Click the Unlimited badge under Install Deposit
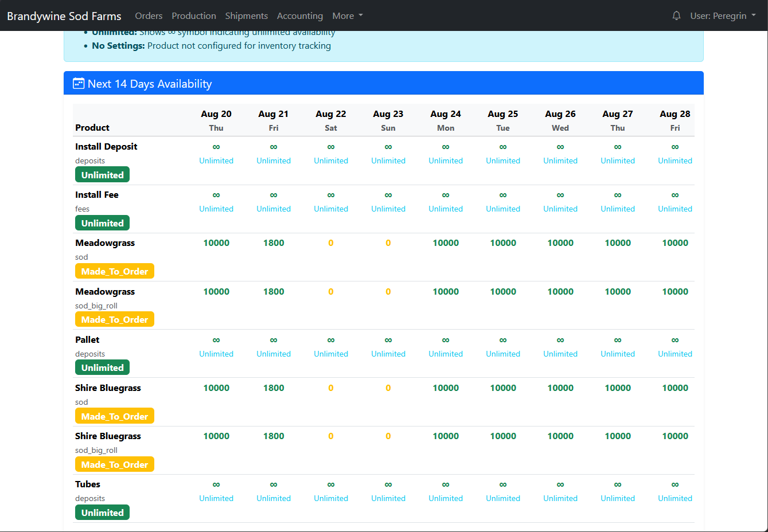Image resolution: width=768 pixels, height=532 pixels. [103, 175]
